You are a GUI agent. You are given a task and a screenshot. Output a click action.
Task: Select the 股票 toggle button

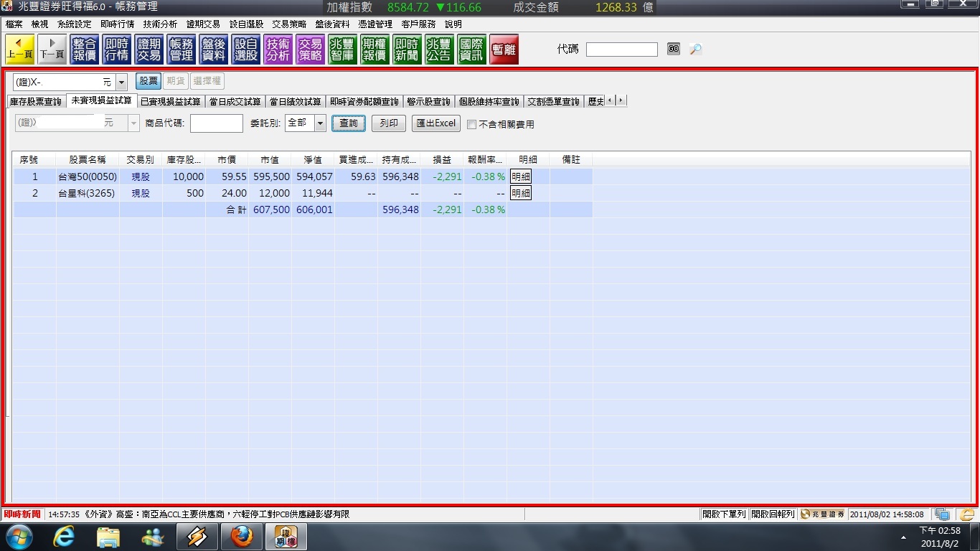click(x=149, y=81)
